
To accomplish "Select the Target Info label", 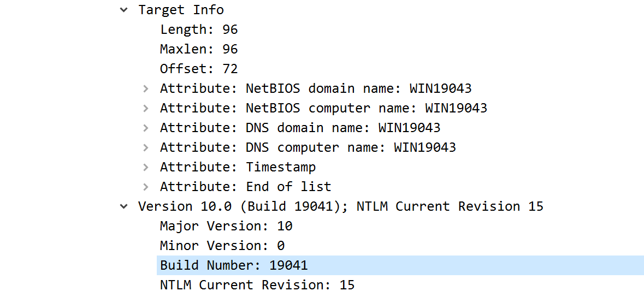I will click(x=181, y=10).
